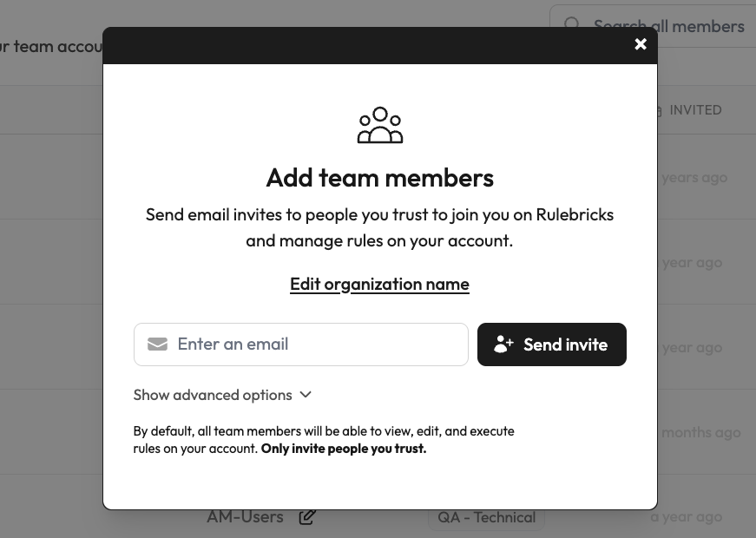
Task: Select the QA - Technical group badge
Action: pyautogui.click(x=486, y=516)
